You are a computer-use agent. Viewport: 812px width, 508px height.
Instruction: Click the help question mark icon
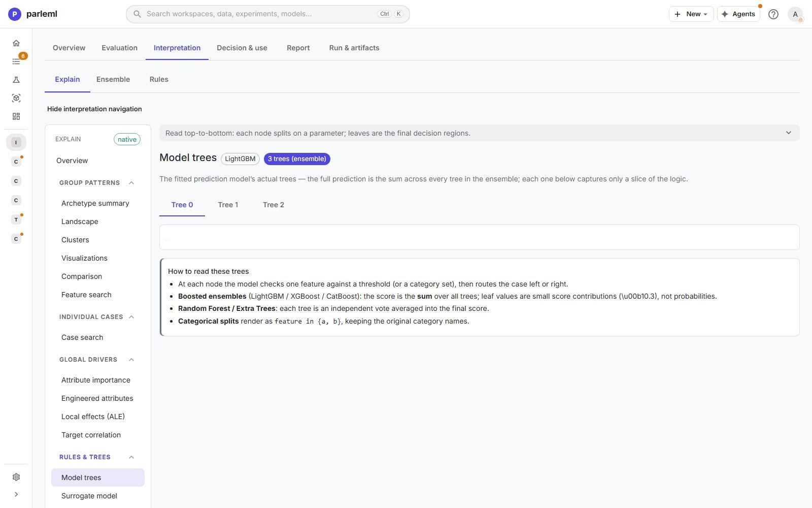(x=773, y=14)
